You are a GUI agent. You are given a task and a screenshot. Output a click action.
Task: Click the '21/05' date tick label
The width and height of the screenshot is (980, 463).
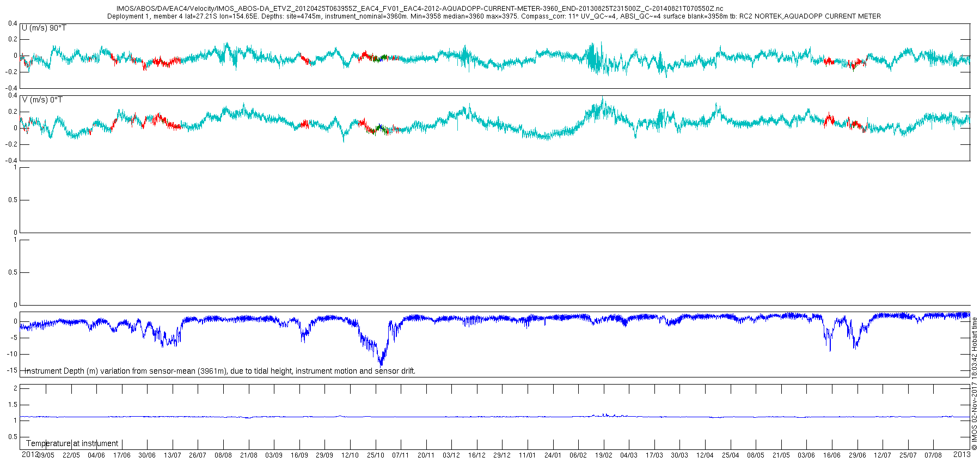(781, 455)
